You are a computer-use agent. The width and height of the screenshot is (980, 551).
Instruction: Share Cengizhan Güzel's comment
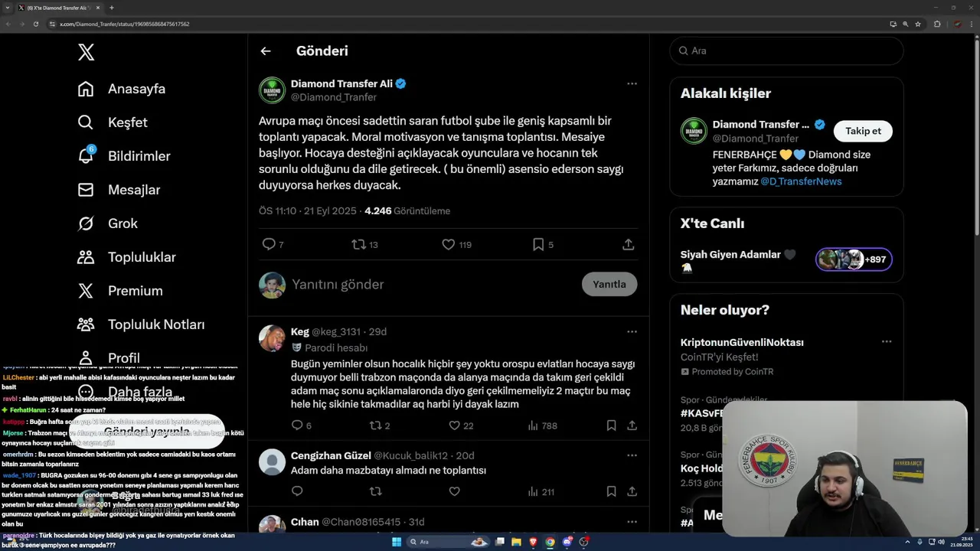pyautogui.click(x=632, y=491)
